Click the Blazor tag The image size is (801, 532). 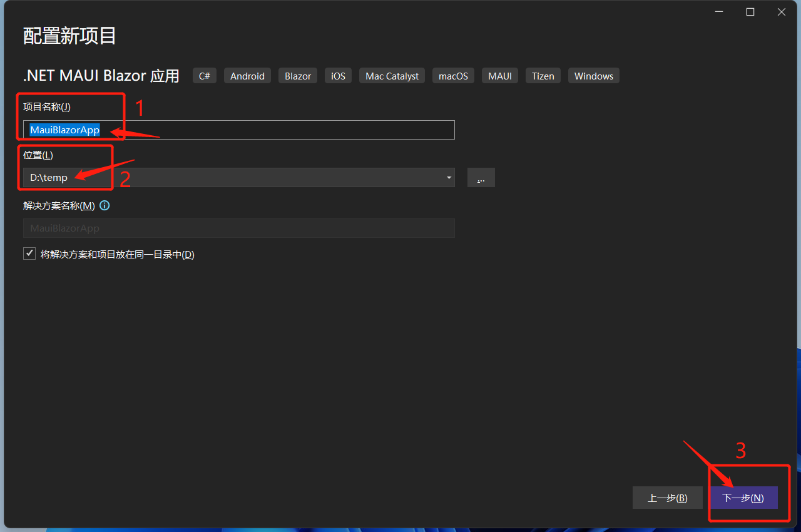298,76
